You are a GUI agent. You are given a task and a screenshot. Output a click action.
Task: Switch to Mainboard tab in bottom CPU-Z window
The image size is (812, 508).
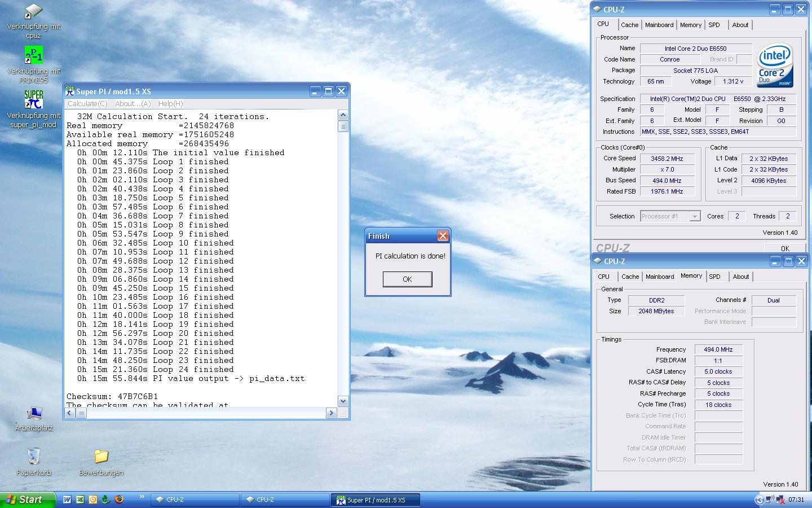(x=660, y=277)
